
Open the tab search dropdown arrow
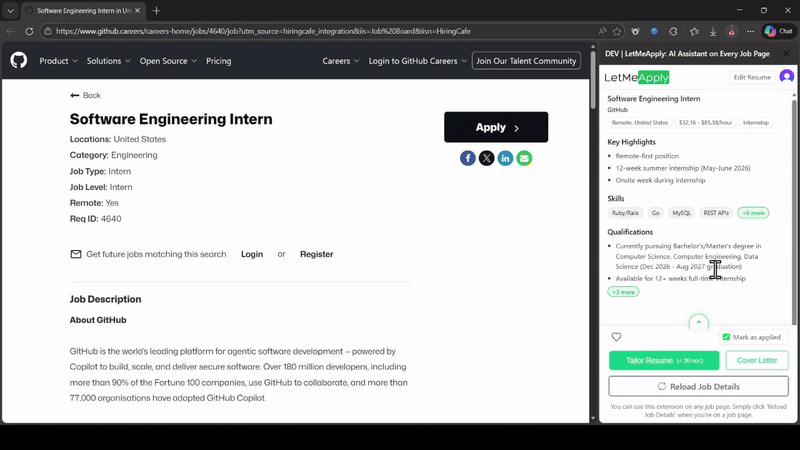(10, 10)
